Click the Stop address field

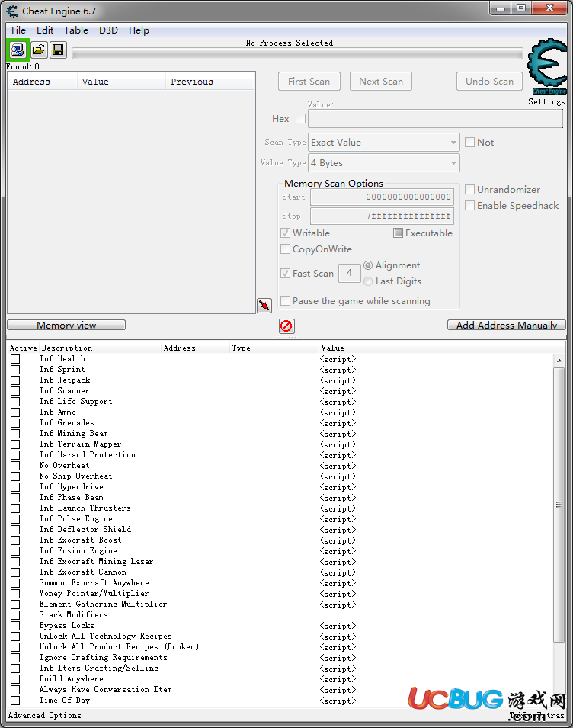click(382, 216)
